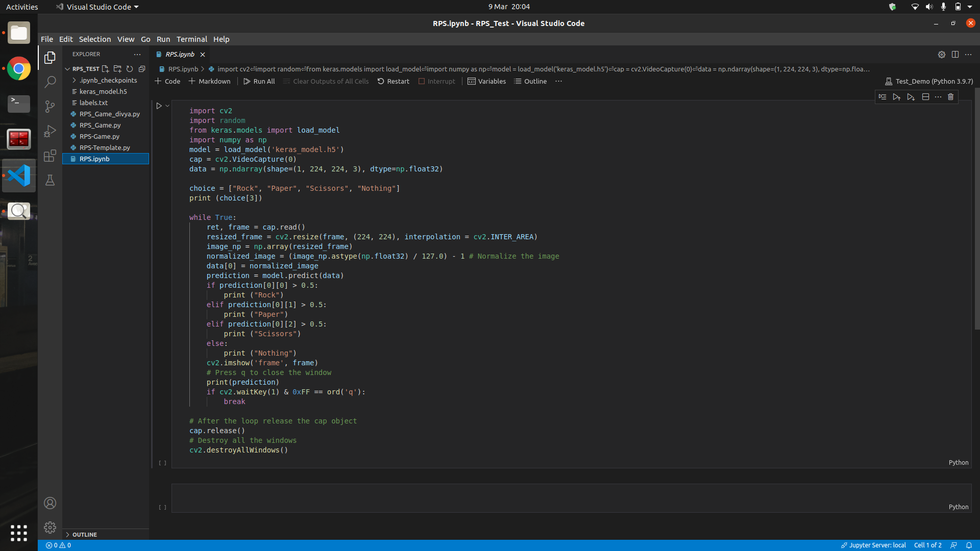This screenshot has height=551, width=980.
Task: Clear Outputs of All Cells
Action: pos(326,81)
